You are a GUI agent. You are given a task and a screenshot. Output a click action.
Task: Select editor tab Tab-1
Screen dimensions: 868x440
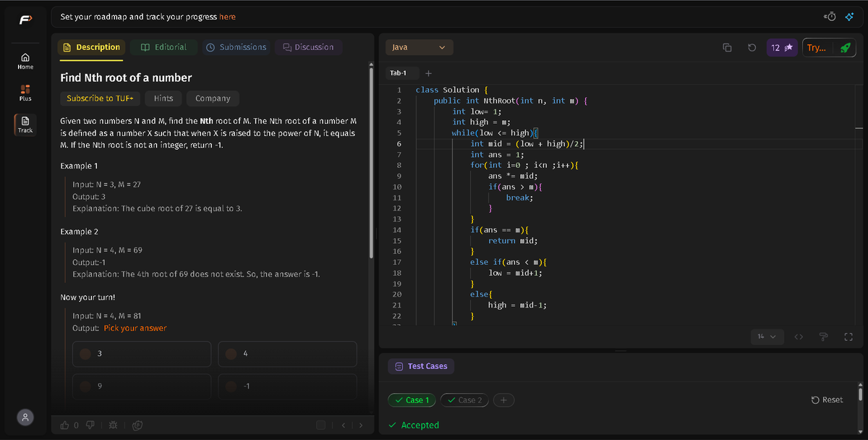click(x=399, y=73)
